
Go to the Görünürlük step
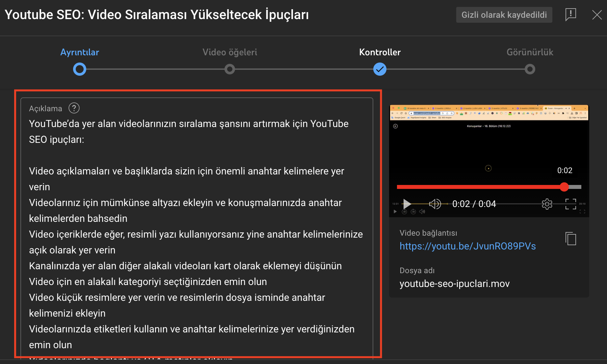(530, 52)
